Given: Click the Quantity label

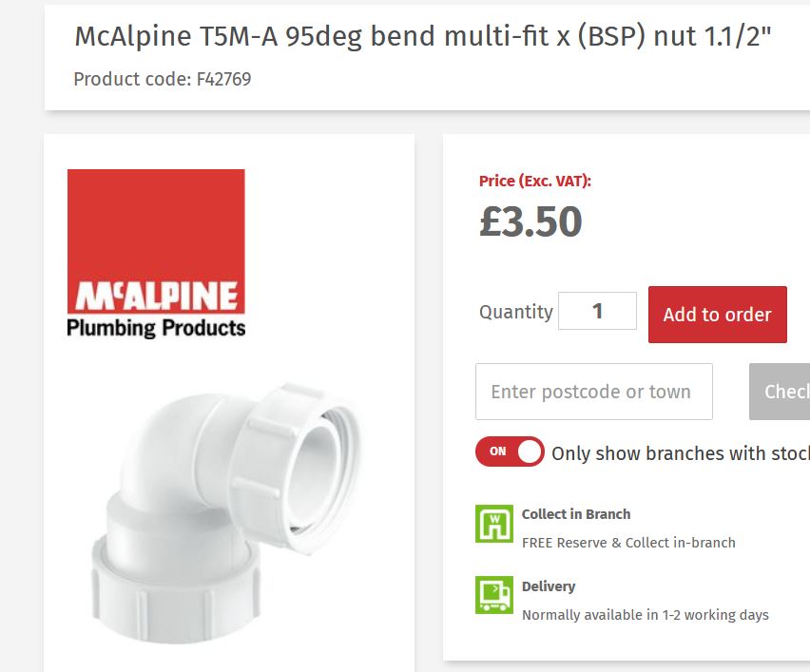Looking at the screenshot, I should tap(517, 312).
